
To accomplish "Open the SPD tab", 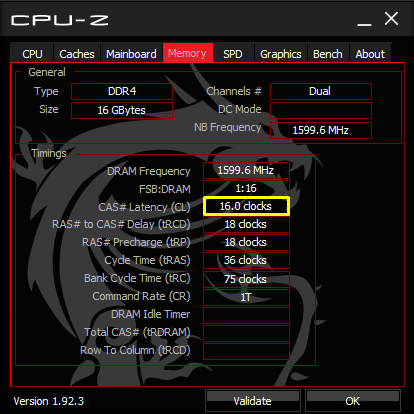I will coord(233,53).
